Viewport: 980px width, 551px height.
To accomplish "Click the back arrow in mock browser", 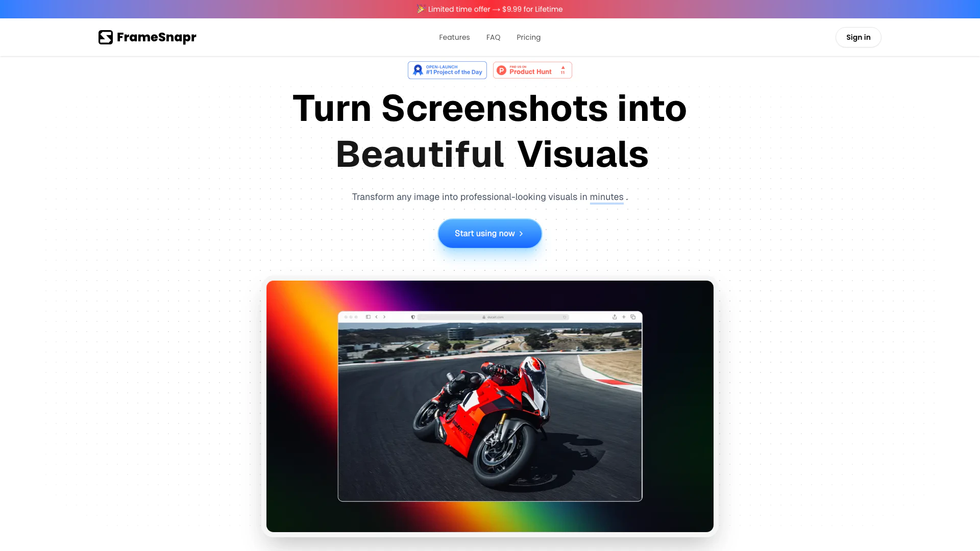I will (377, 317).
